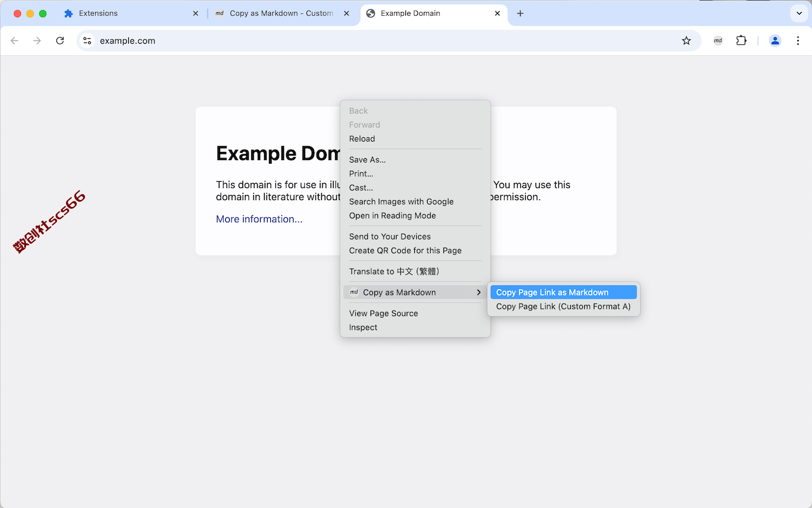812x508 pixels.
Task: Choose Copy Page Link as Markdown
Action: point(563,293)
